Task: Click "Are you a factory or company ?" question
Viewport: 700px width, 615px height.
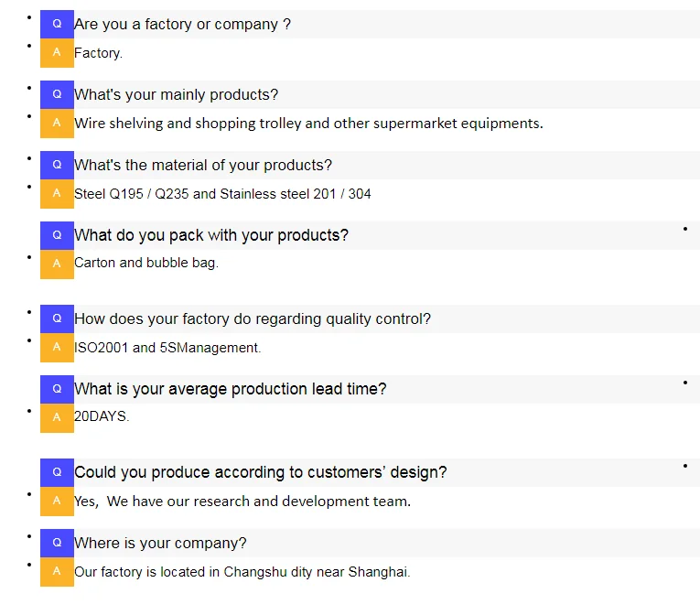Action: pos(182,24)
